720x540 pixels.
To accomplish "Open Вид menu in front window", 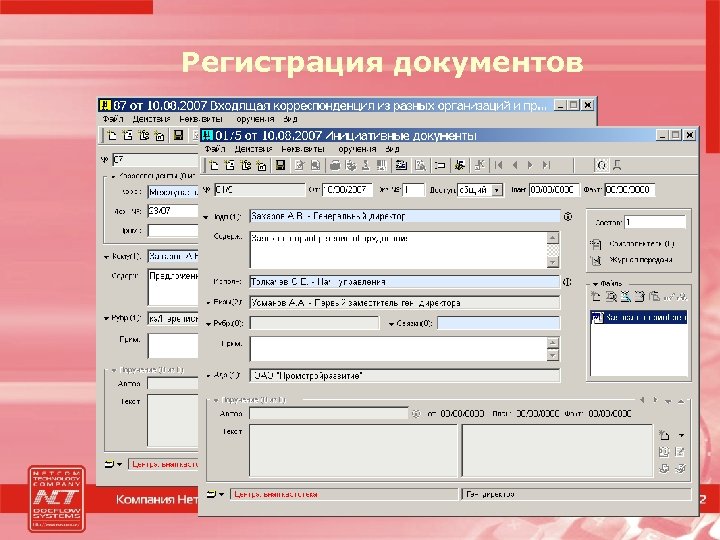I will (392, 149).
